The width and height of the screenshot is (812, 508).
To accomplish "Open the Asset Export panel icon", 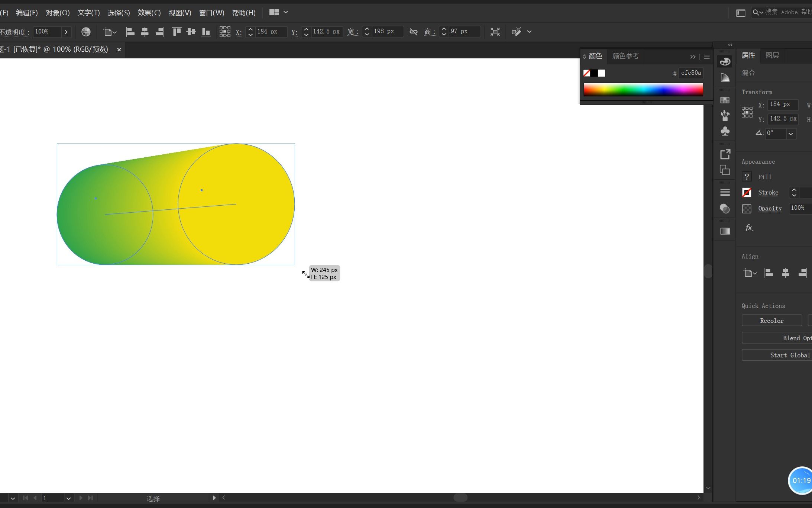I will [x=725, y=154].
